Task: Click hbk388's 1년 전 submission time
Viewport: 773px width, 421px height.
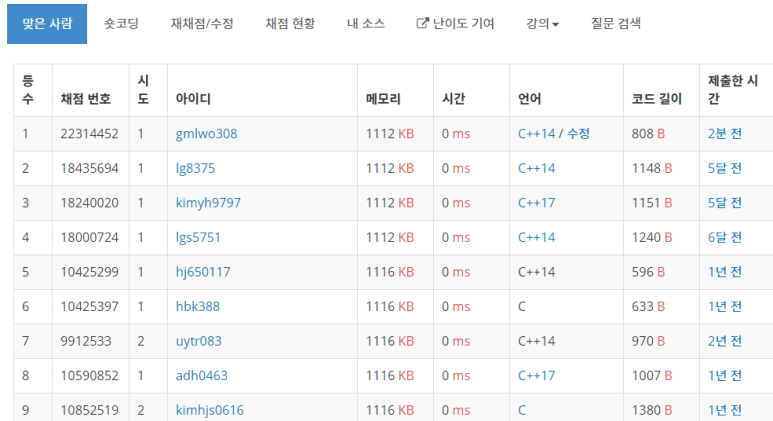Action: click(x=725, y=306)
